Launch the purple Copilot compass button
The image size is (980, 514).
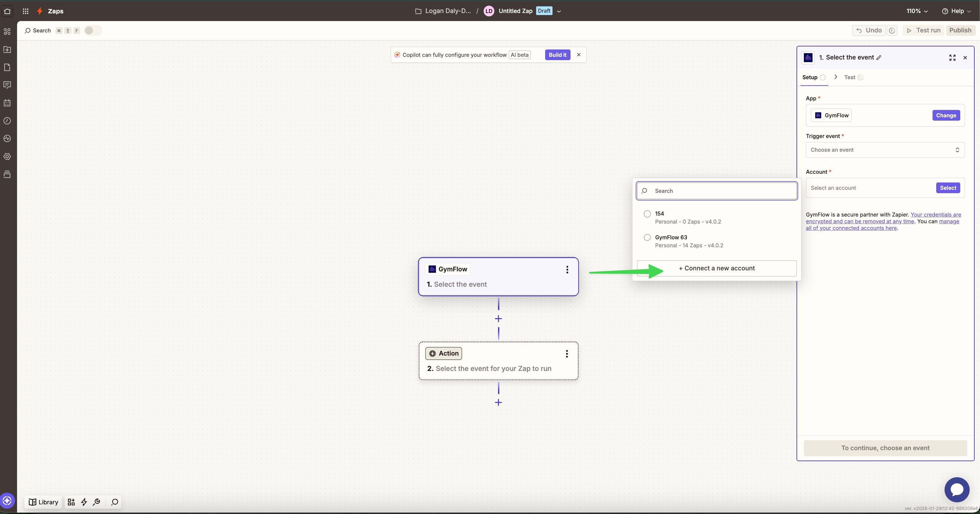tap(7, 501)
